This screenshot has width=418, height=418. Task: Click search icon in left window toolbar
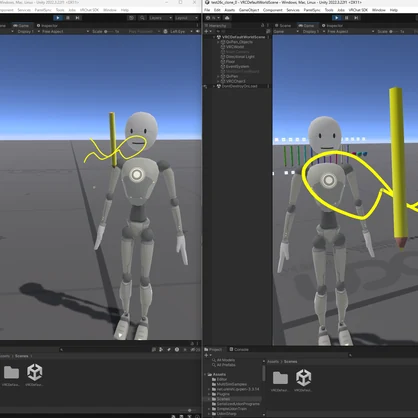click(x=142, y=18)
